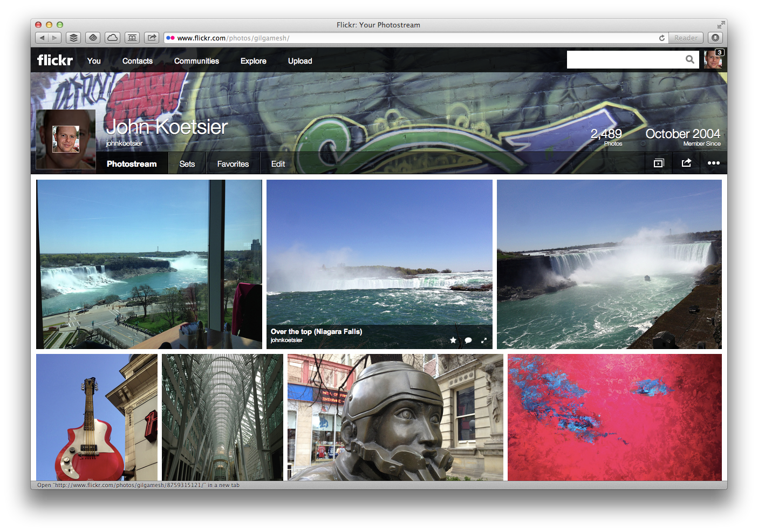Viewport: 758px width, 532px height.
Task: Open the Communities menu
Action: point(196,61)
